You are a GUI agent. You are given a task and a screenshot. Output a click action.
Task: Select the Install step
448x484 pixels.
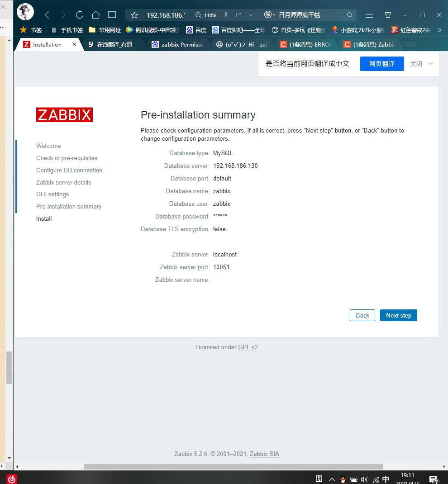44,218
